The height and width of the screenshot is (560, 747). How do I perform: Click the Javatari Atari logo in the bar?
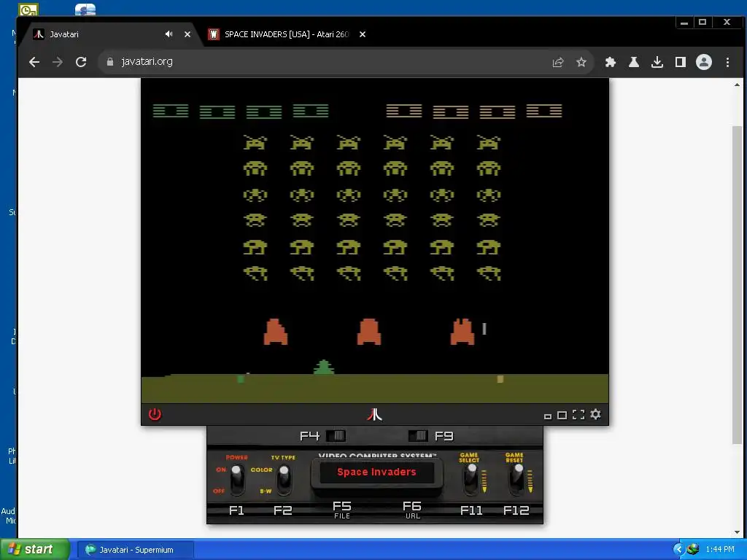click(x=374, y=414)
